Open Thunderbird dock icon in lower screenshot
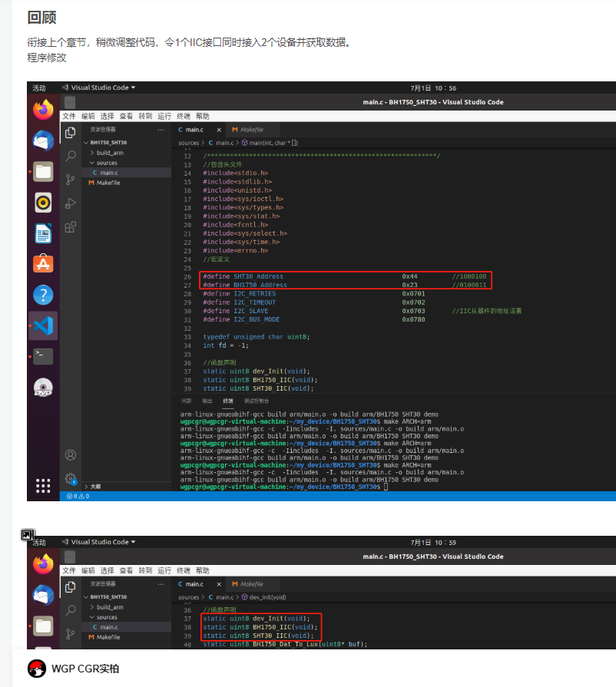Screen dimensions: 616x687 (43, 595)
